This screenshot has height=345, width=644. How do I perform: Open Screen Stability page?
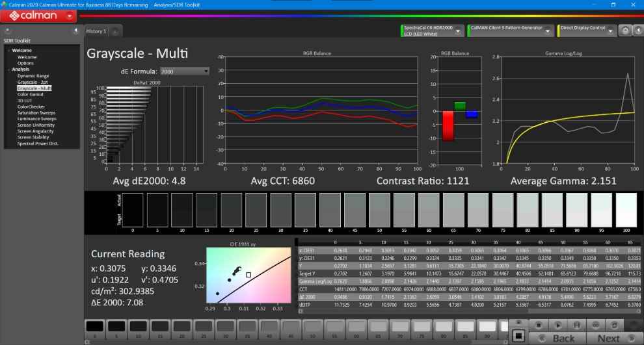pos(33,138)
